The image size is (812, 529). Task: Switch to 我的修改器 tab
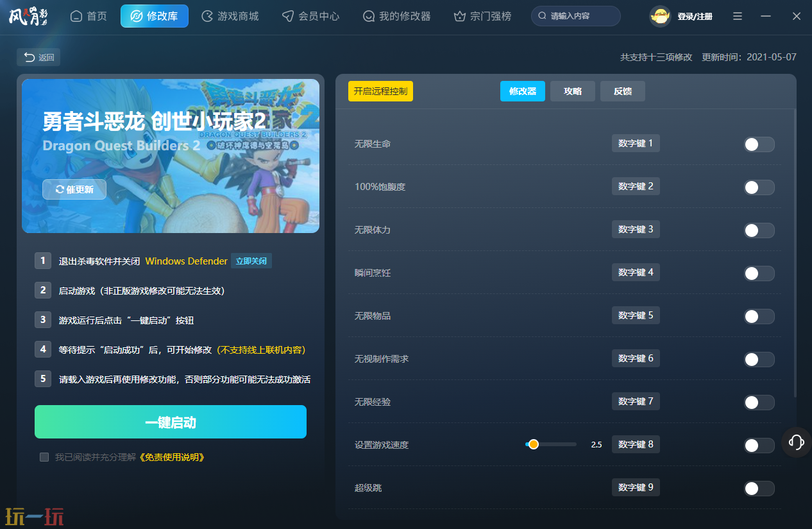(396, 16)
